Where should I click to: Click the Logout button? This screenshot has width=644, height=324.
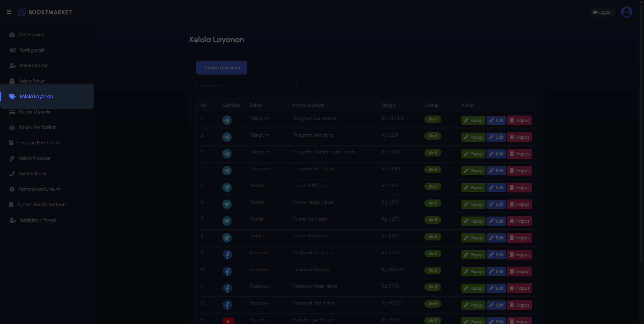(x=602, y=12)
